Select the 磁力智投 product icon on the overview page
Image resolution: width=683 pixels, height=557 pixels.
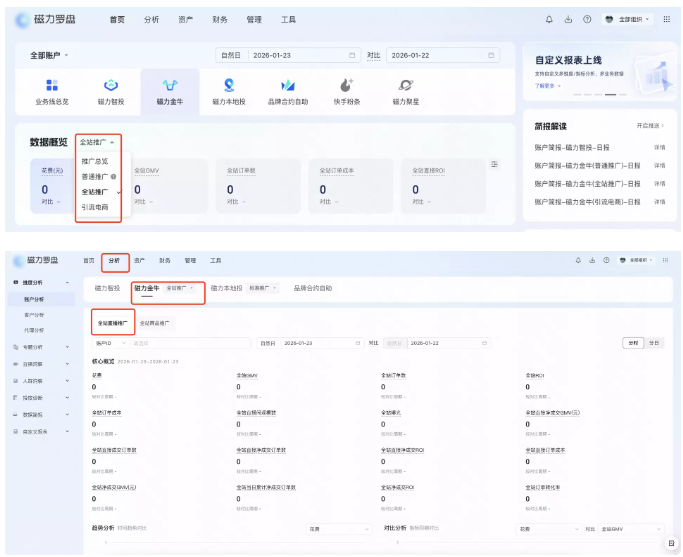click(x=111, y=85)
